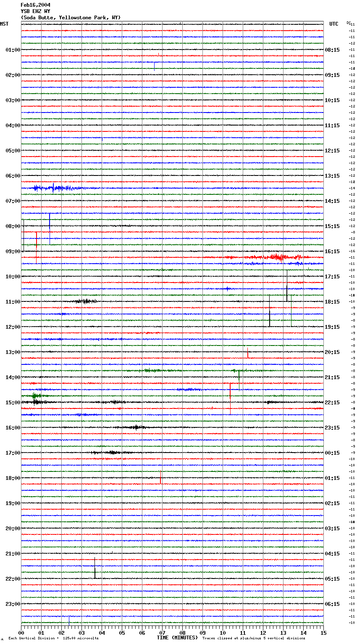
Task: Click the "09:15" UTC time label
Action: pyautogui.click(x=332, y=75)
